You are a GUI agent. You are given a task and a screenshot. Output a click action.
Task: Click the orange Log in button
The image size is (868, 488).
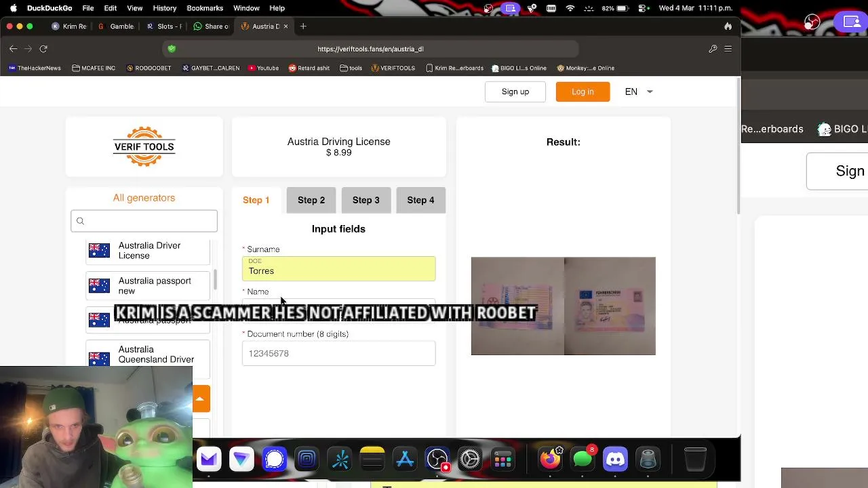[x=583, y=91]
